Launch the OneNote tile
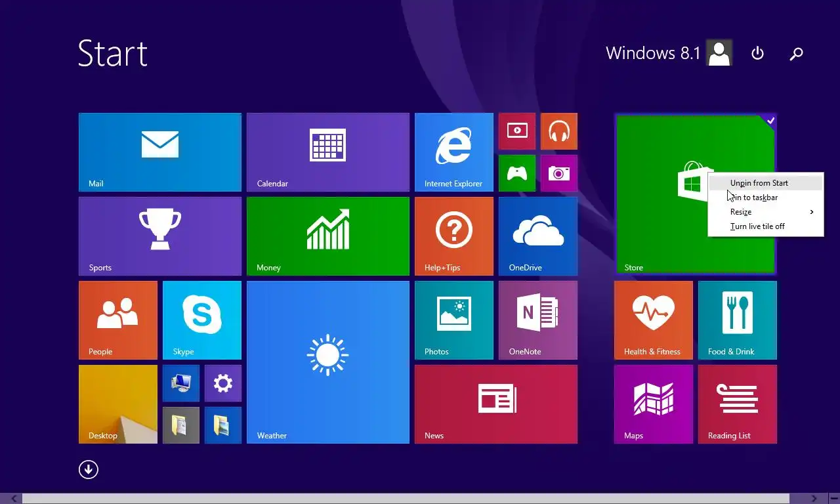 [x=538, y=320]
